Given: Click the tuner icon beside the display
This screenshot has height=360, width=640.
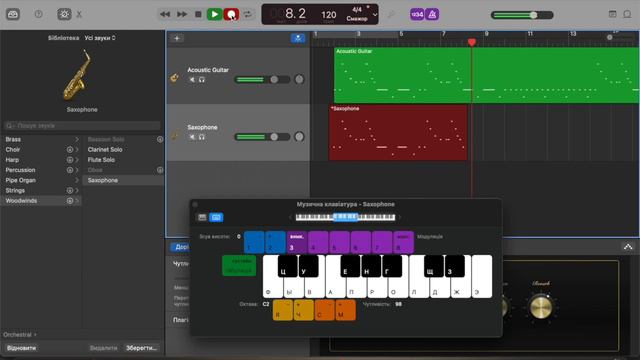Looking at the screenshot, I should [391, 15].
